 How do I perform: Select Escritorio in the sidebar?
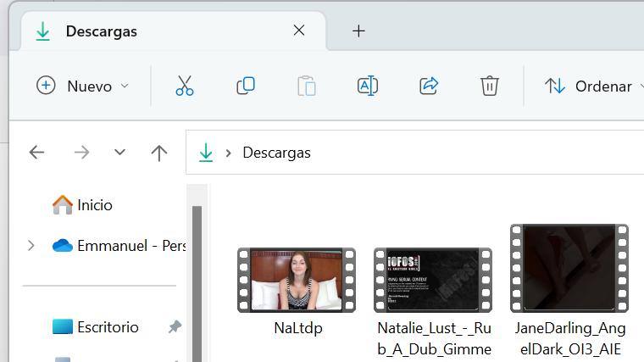tap(107, 326)
